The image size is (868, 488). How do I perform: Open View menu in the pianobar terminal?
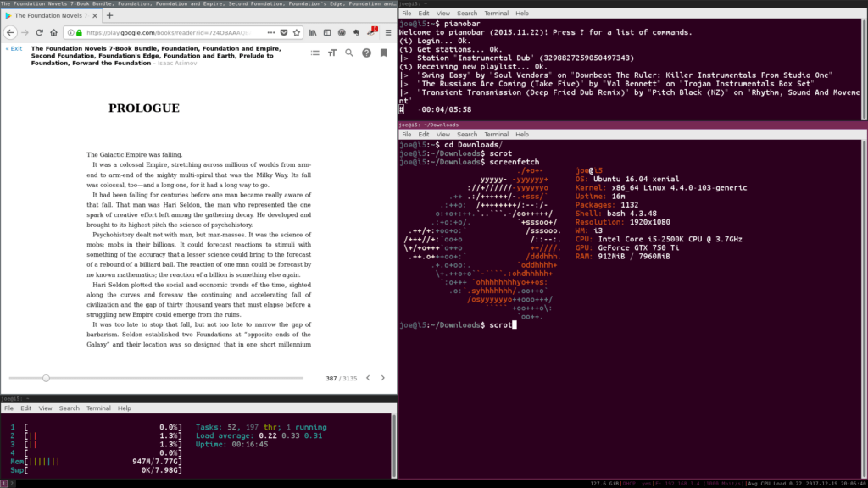coord(442,14)
